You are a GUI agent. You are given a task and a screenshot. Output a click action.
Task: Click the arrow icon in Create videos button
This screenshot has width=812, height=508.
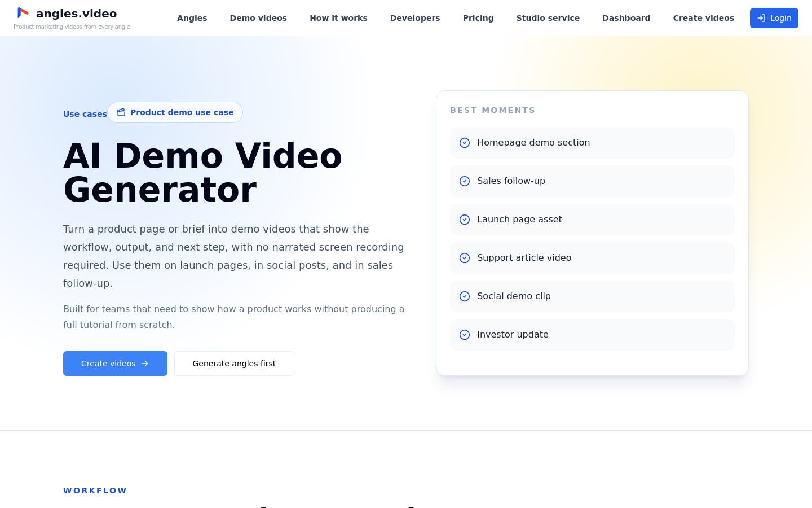(x=145, y=364)
